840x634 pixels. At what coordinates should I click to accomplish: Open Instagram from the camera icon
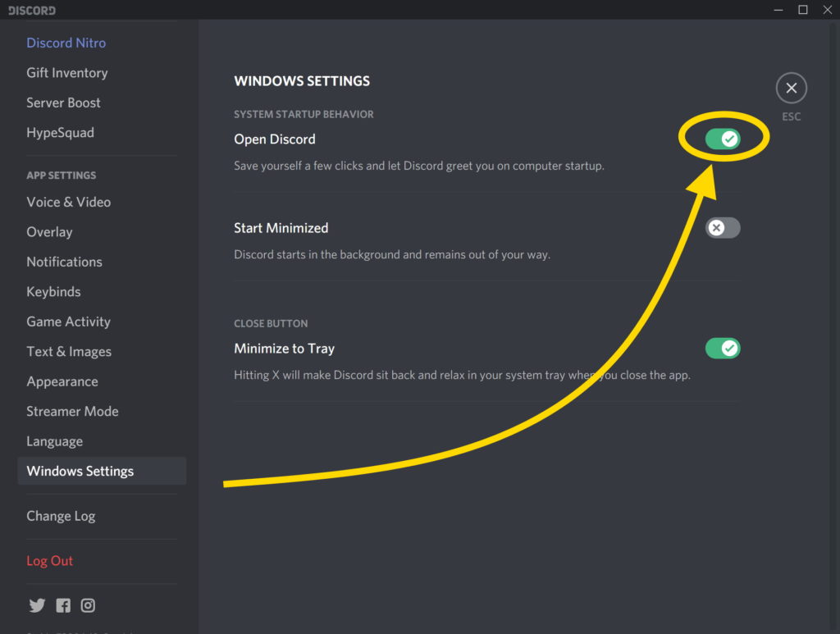tap(88, 605)
